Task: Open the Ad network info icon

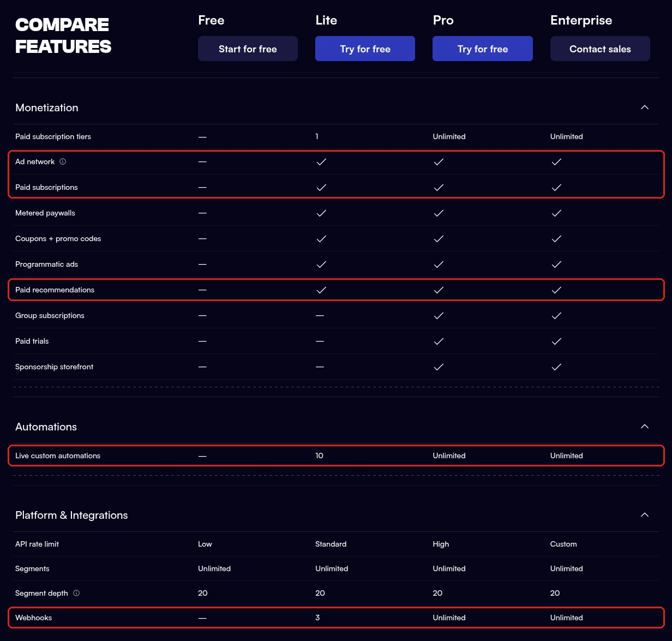Action: pos(63,161)
